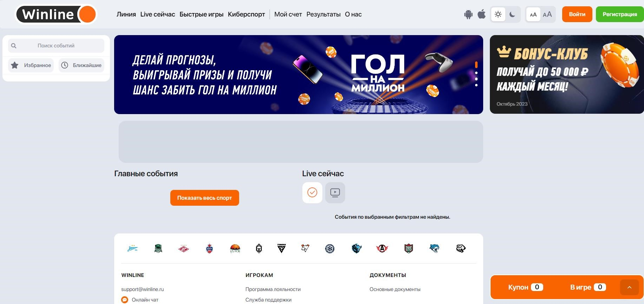This screenshot has width=644, height=304.
Task: Open the Ближайшие upcoming events filter
Action: pos(81,65)
